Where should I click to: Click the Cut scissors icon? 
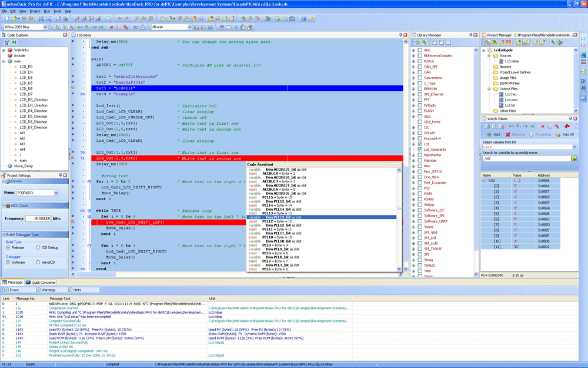point(137,18)
